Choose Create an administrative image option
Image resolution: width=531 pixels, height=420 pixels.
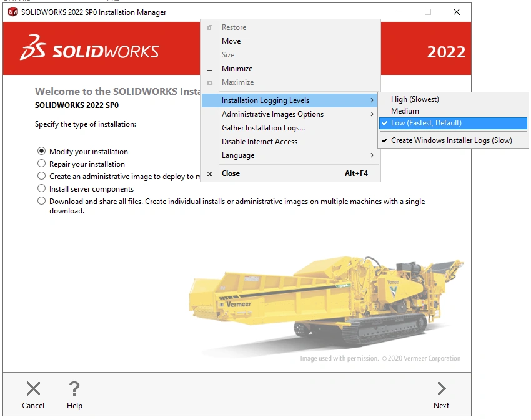[41, 176]
